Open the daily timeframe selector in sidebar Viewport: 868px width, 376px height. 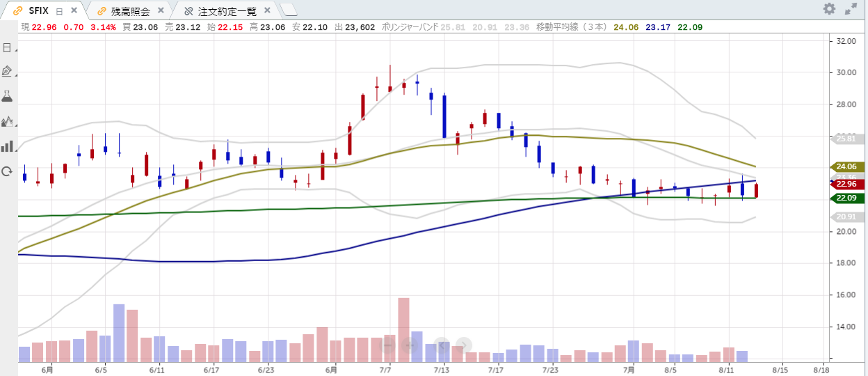click(x=7, y=48)
